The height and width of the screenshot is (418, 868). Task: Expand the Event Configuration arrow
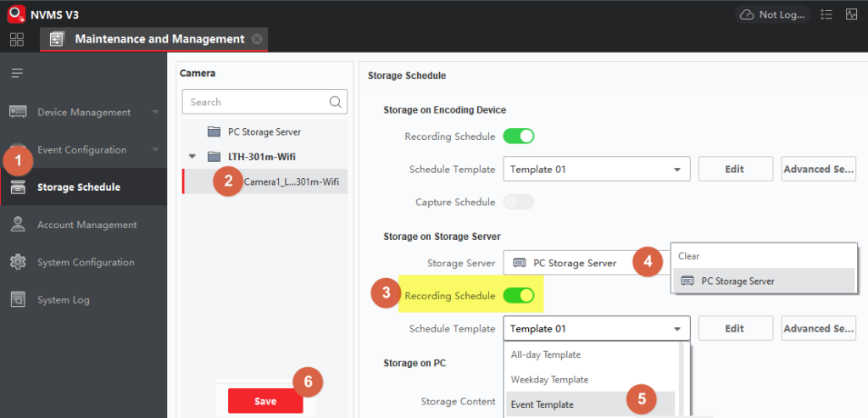(x=156, y=150)
